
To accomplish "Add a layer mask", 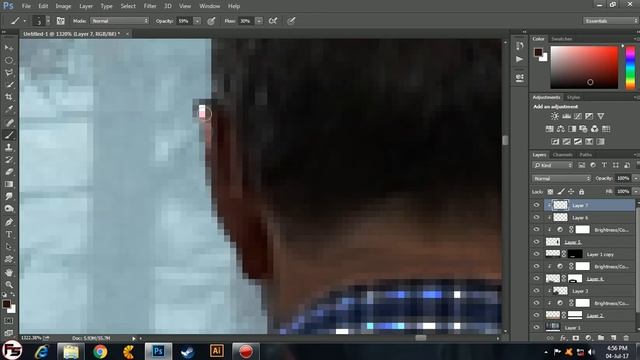I will (576, 338).
